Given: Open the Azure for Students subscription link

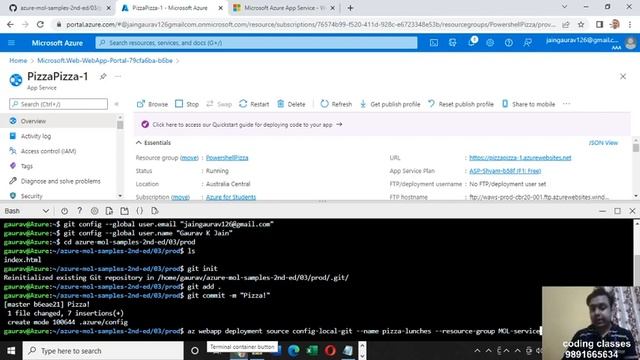Looking at the screenshot, I should pos(231,197).
